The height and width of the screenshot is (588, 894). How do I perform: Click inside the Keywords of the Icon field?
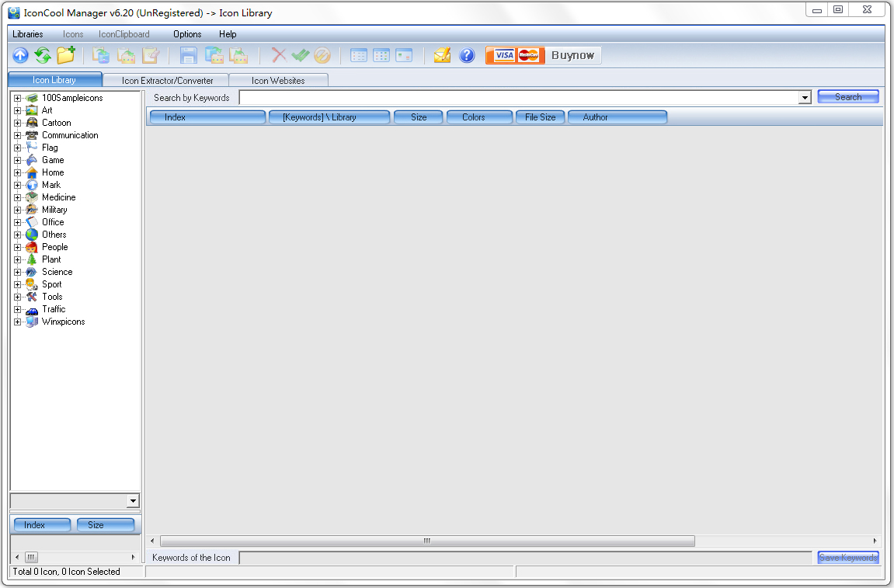coord(466,557)
